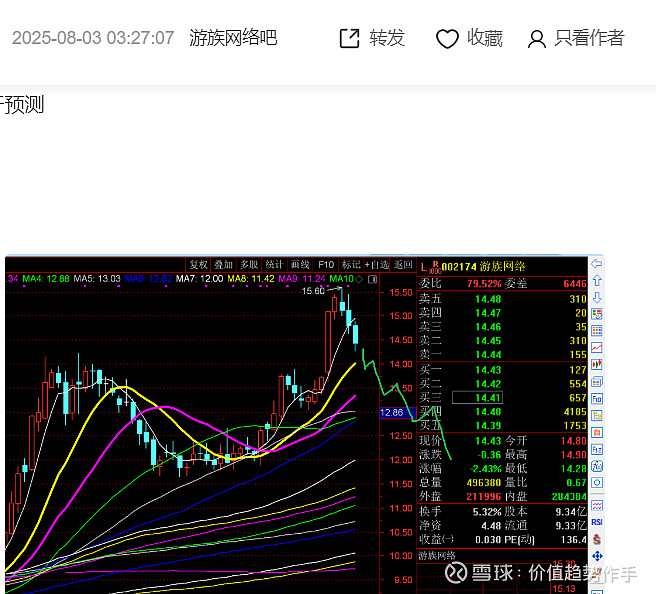Click the 游族网络 label below quote panel
This screenshot has width=656, height=594.
pos(437,556)
